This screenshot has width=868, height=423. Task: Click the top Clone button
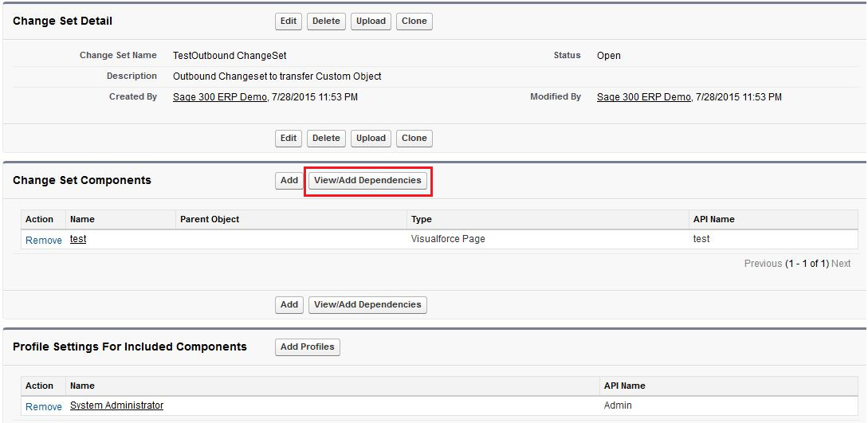point(414,22)
